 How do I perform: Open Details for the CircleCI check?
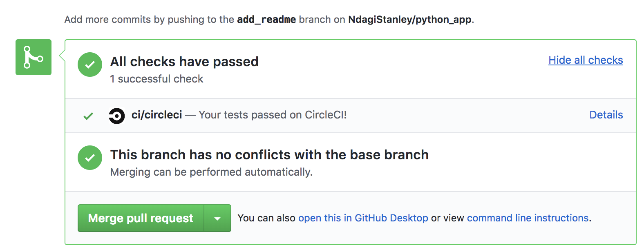click(606, 115)
